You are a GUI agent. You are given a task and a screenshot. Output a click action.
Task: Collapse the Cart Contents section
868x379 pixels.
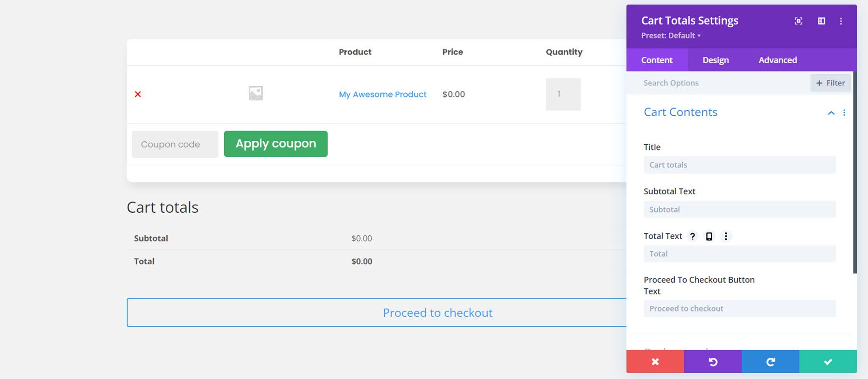pos(831,113)
